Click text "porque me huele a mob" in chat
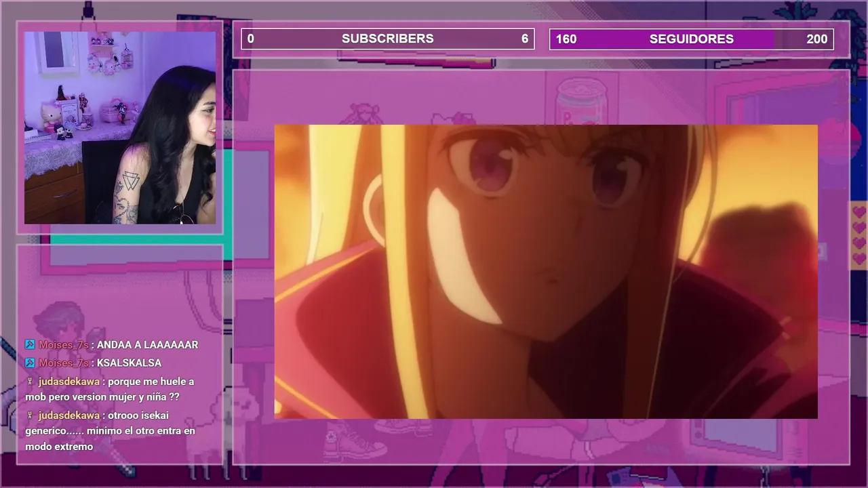This screenshot has height=488, width=868. point(109,389)
